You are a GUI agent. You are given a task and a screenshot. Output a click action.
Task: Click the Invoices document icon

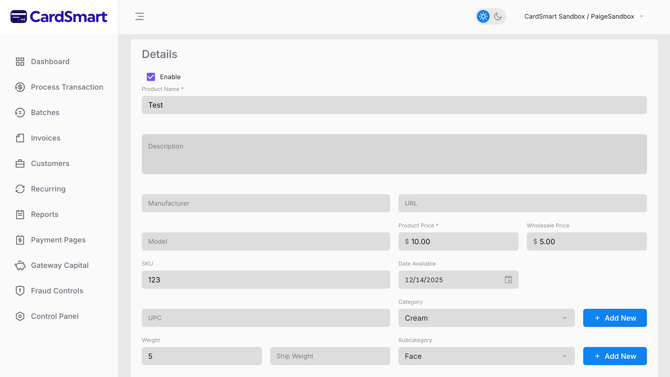(x=20, y=138)
